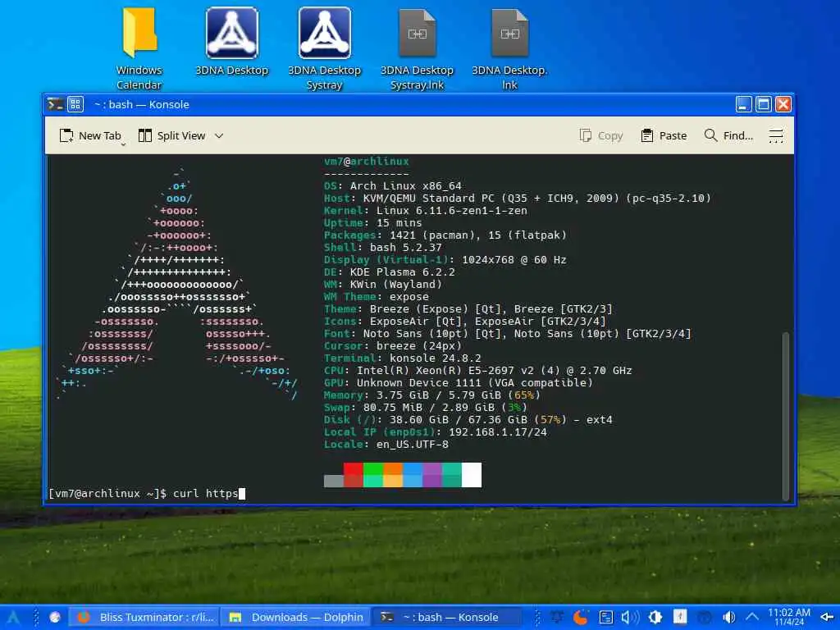Click the white square tray icon

(x=680, y=617)
